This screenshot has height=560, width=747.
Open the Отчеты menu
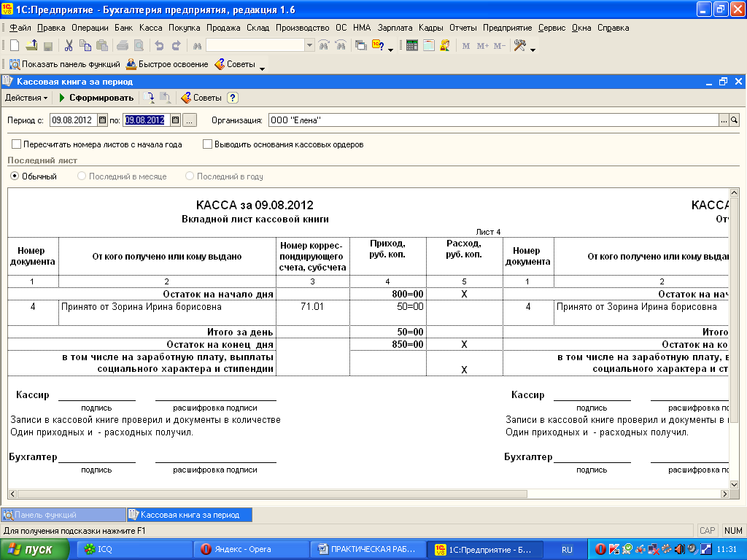click(x=463, y=28)
